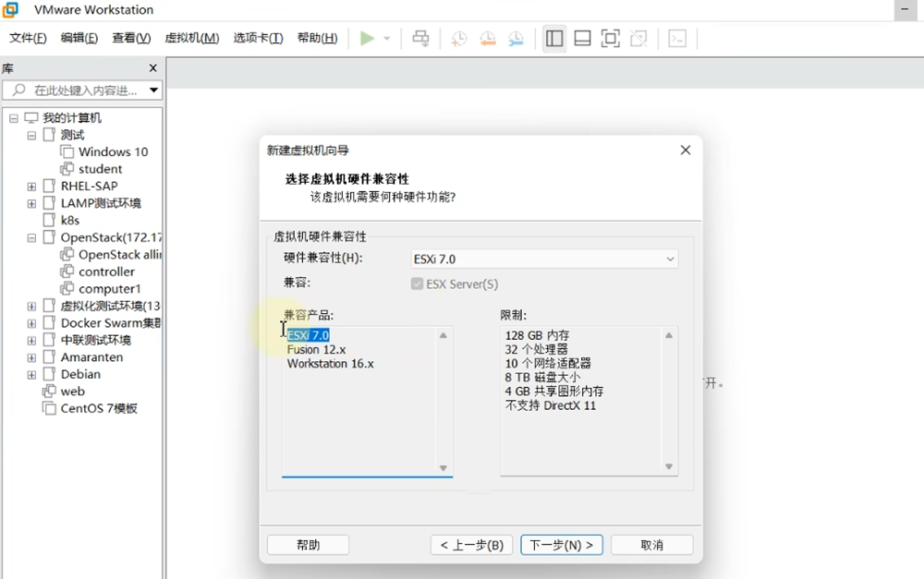The height and width of the screenshot is (579, 924).
Task: Select the web virtual machine
Action: pyautogui.click(x=72, y=392)
